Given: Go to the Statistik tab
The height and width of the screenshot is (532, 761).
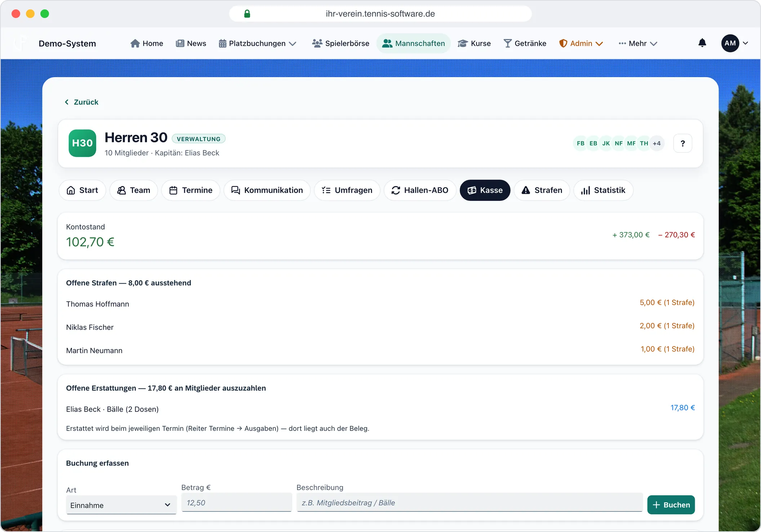Looking at the screenshot, I should click(x=603, y=190).
